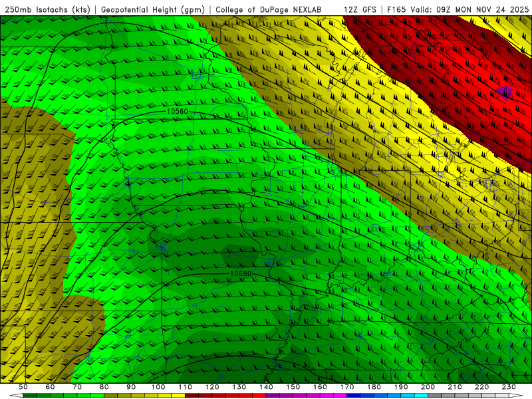The height and width of the screenshot is (399, 532).
Task: Click the 130 value on color scale
Action: [x=239, y=387]
